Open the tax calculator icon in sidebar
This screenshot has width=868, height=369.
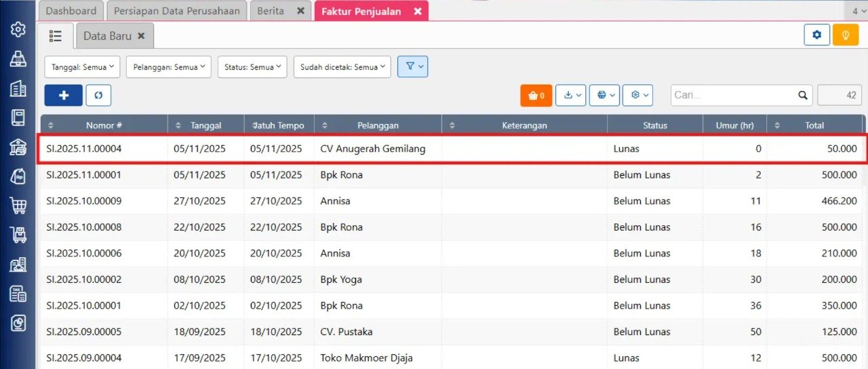(x=18, y=293)
